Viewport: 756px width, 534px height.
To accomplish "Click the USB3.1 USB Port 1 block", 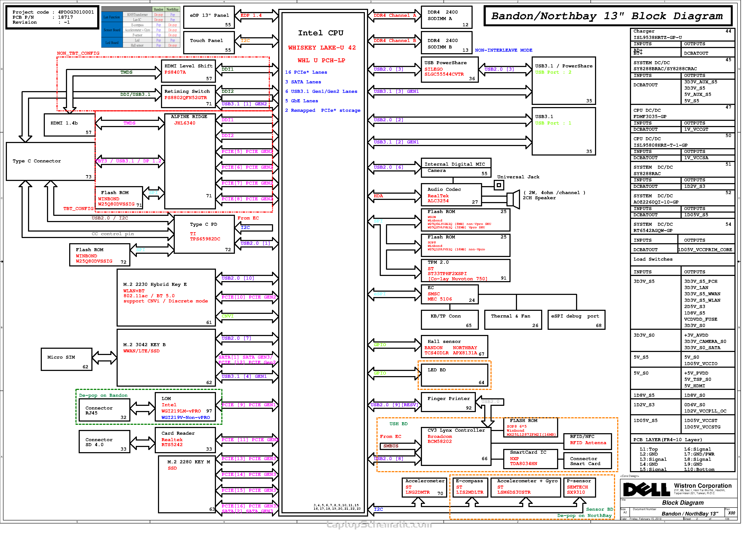I will pos(564,131).
